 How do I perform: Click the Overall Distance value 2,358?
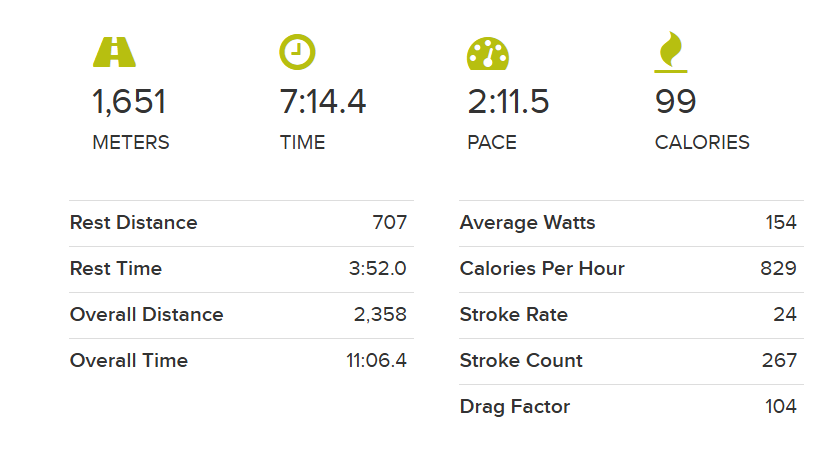pyautogui.click(x=380, y=315)
